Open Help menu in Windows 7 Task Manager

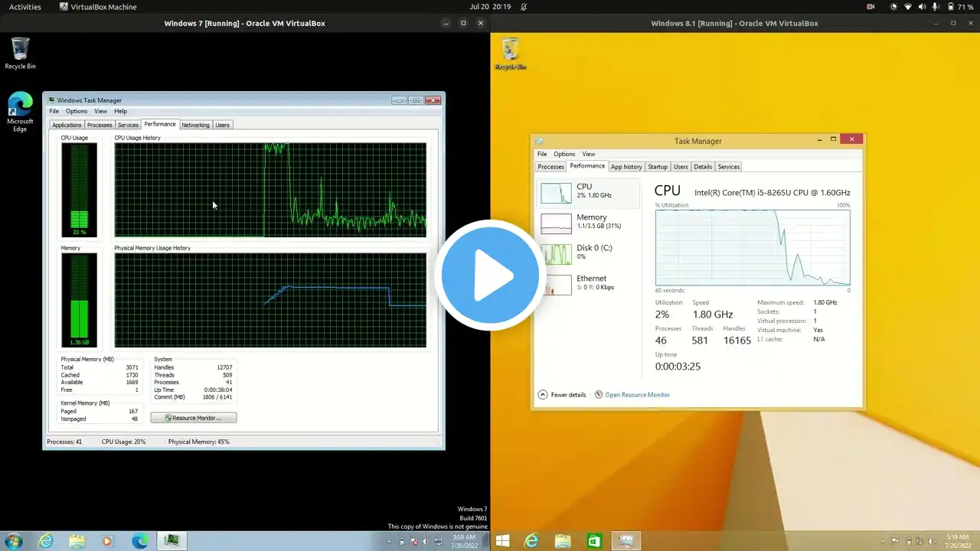pyautogui.click(x=121, y=112)
